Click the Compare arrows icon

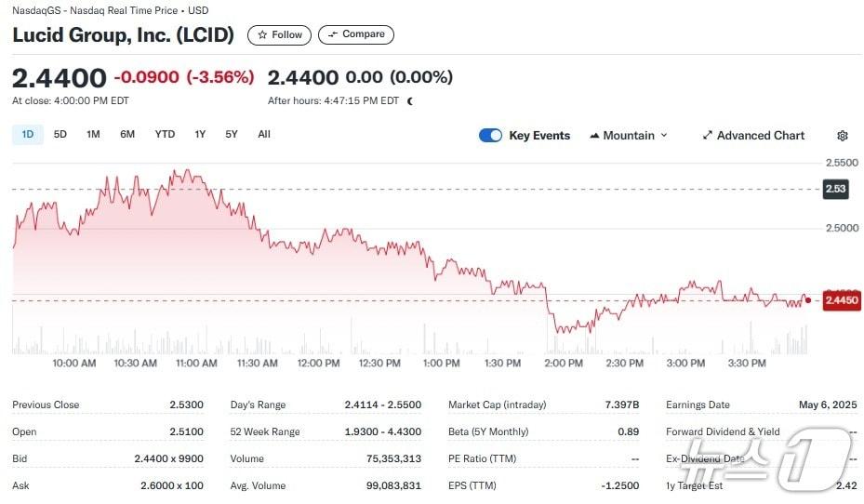pos(332,34)
